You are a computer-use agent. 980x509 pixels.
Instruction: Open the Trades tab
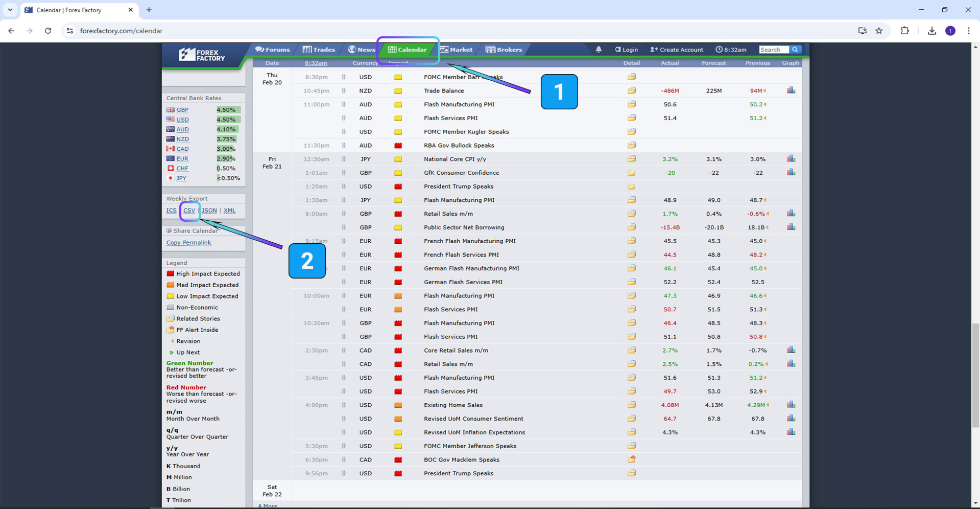tap(319, 50)
